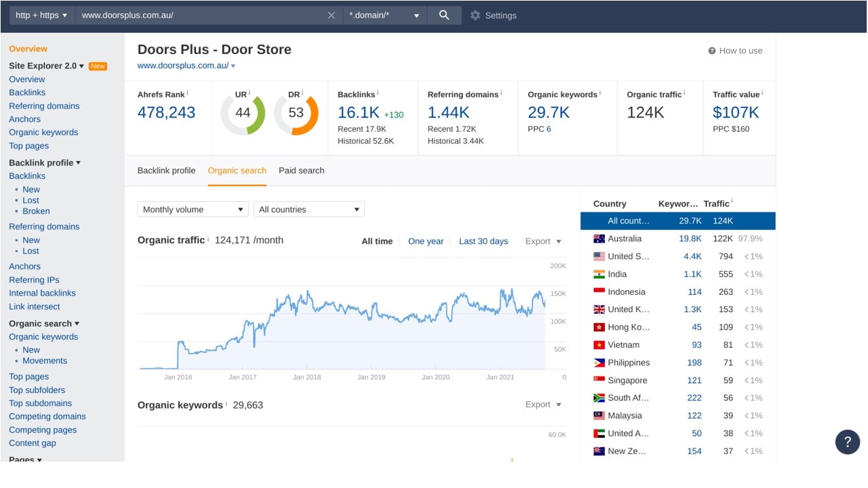Open Export menu for Organic keywords
This screenshot has height=488, width=868.
coord(543,404)
